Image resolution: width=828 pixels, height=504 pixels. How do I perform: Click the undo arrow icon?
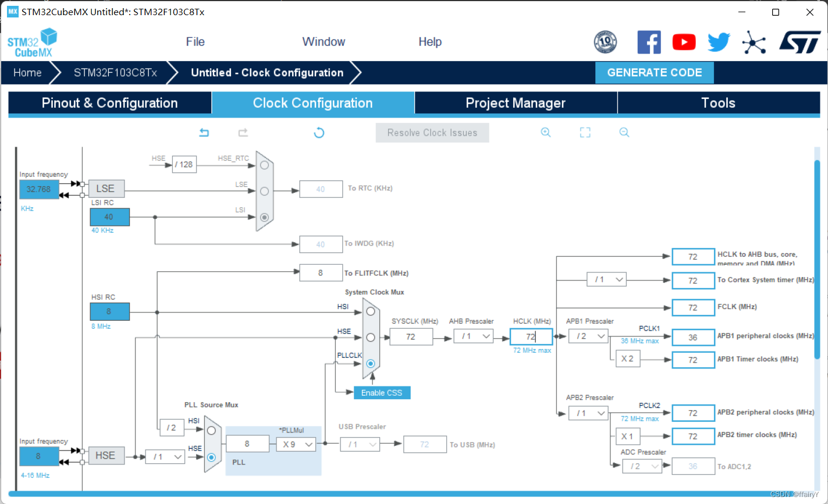[x=204, y=133]
